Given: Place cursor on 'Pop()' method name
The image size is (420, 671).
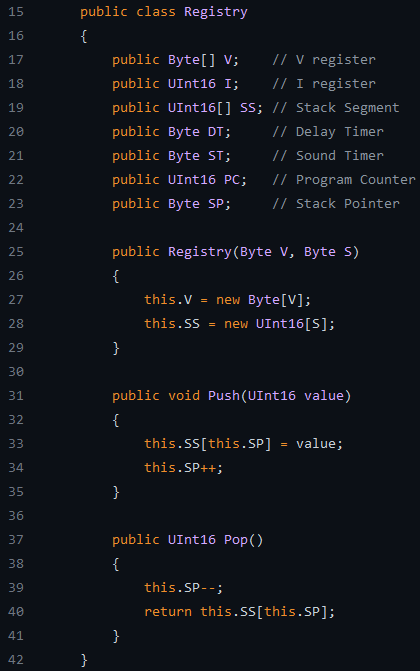Looking at the screenshot, I should [244, 540].
